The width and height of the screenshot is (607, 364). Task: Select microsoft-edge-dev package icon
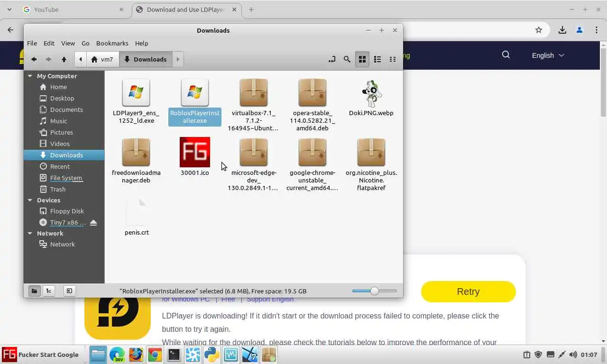coord(254,152)
